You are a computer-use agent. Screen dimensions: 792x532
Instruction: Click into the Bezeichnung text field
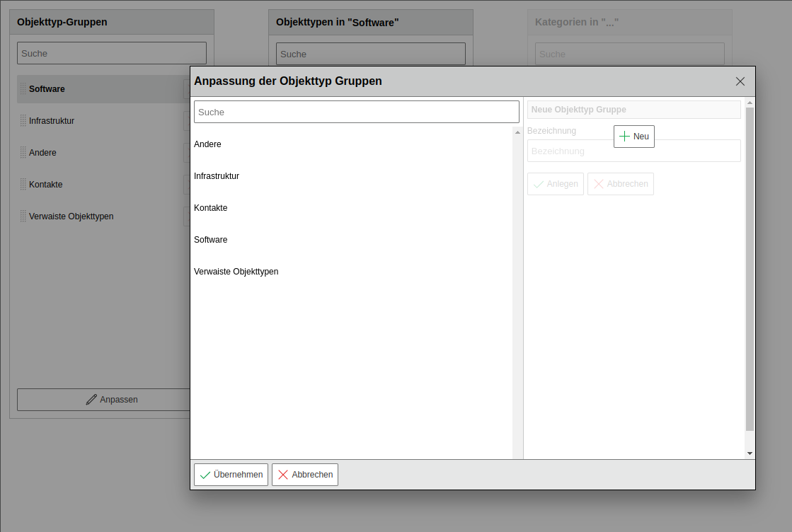[633, 151]
